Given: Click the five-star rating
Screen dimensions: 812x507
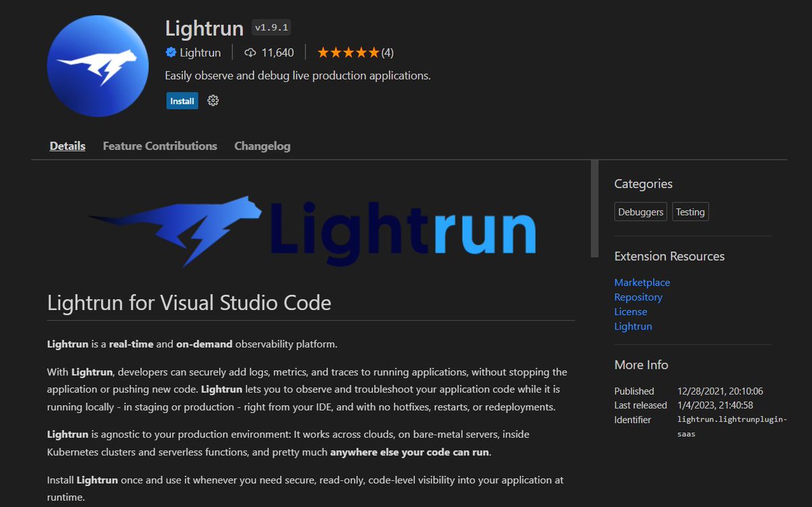Looking at the screenshot, I should 348,52.
